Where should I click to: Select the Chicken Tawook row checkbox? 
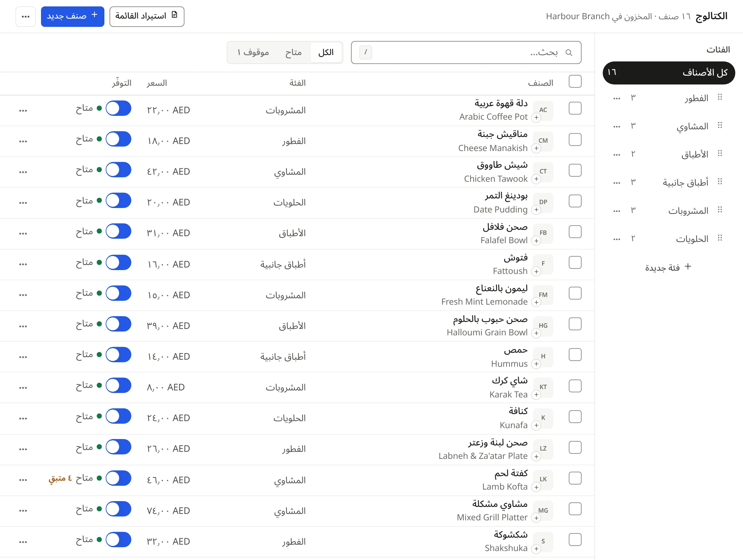coord(575,171)
